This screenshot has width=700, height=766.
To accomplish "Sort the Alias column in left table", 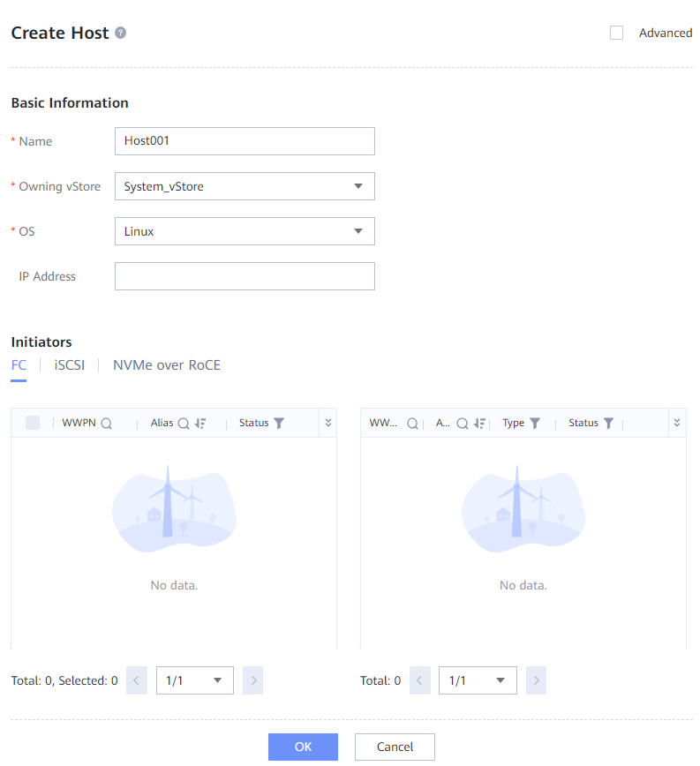I will pyautogui.click(x=200, y=424).
